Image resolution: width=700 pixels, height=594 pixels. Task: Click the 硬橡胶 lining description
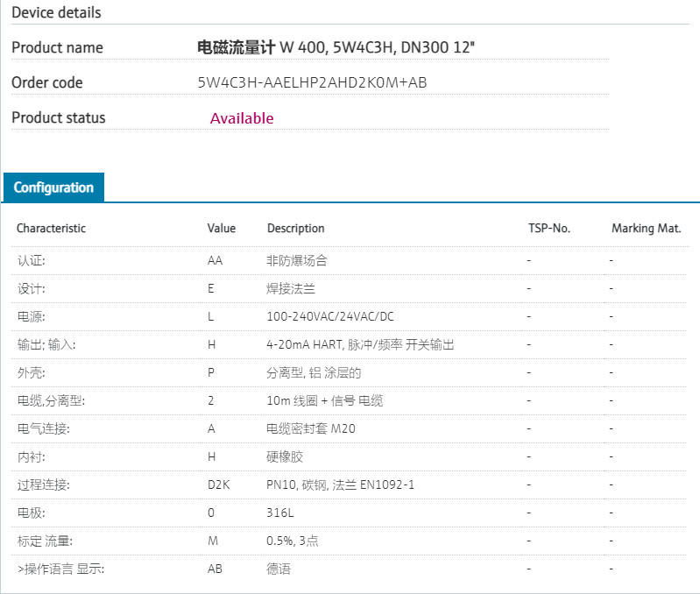pyautogui.click(x=285, y=457)
